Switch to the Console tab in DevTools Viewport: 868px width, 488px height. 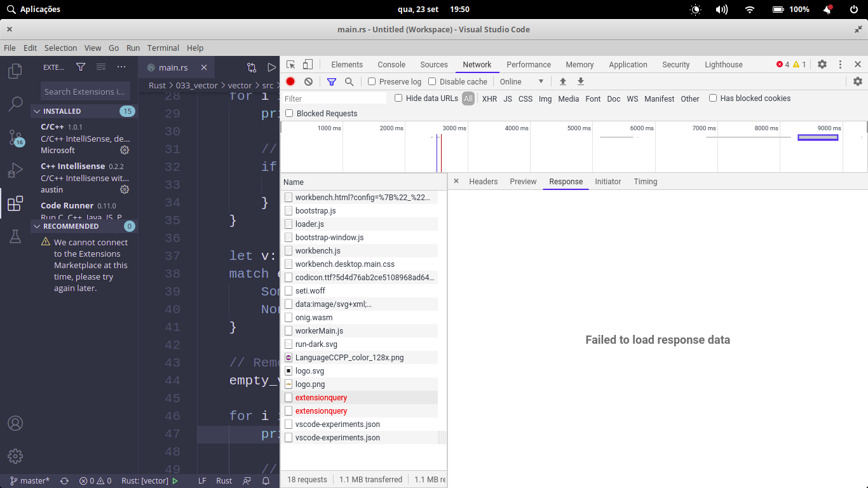[x=391, y=64]
